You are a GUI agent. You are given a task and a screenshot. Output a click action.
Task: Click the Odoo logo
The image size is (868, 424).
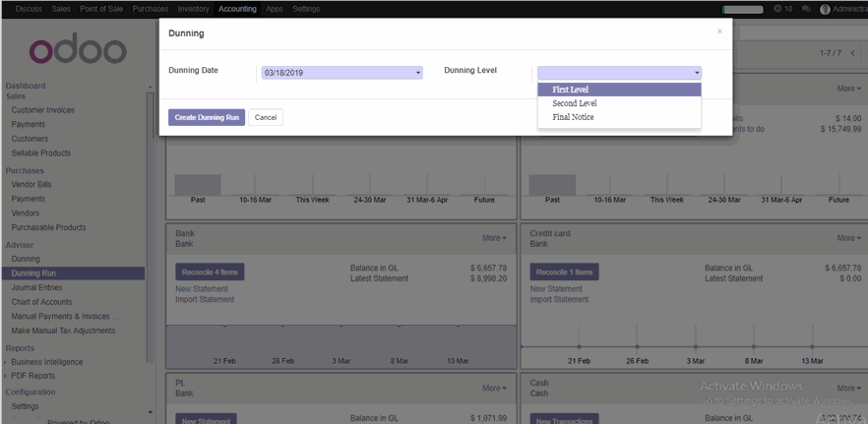(x=77, y=50)
